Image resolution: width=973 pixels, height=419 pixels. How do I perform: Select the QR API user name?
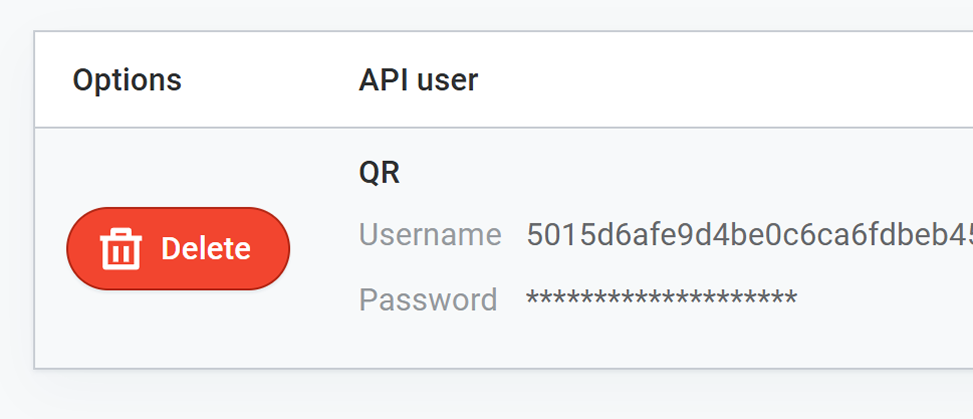(x=379, y=173)
